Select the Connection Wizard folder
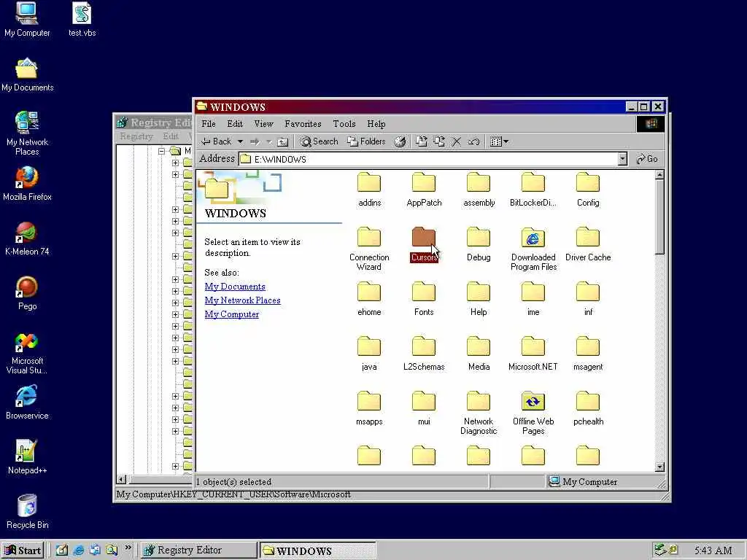Screen dimensions: 747x560 click(x=369, y=249)
